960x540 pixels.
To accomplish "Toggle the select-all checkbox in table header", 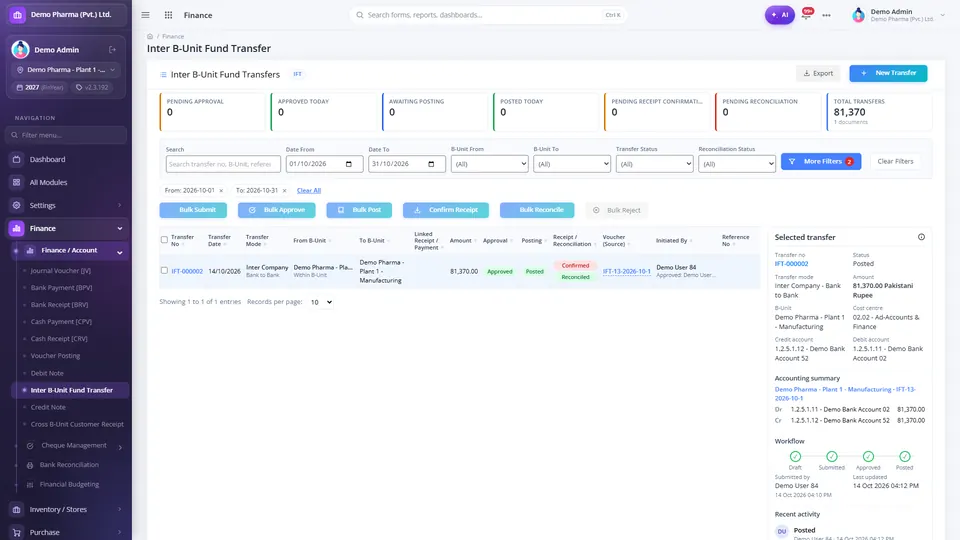I will [164, 240].
